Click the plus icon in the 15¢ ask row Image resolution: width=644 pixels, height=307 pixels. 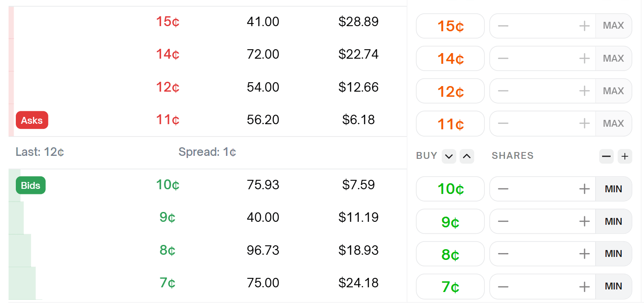(584, 26)
